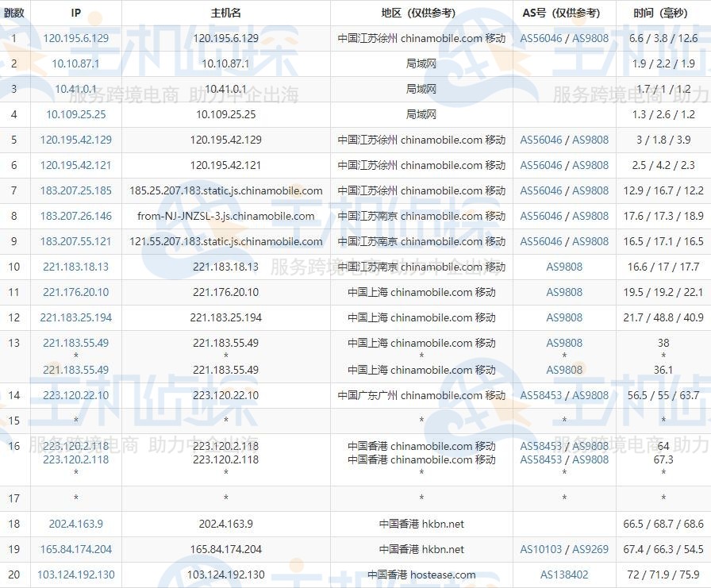The width and height of the screenshot is (711, 588).
Task: Click the 主机名 column header
Action: pos(226,13)
